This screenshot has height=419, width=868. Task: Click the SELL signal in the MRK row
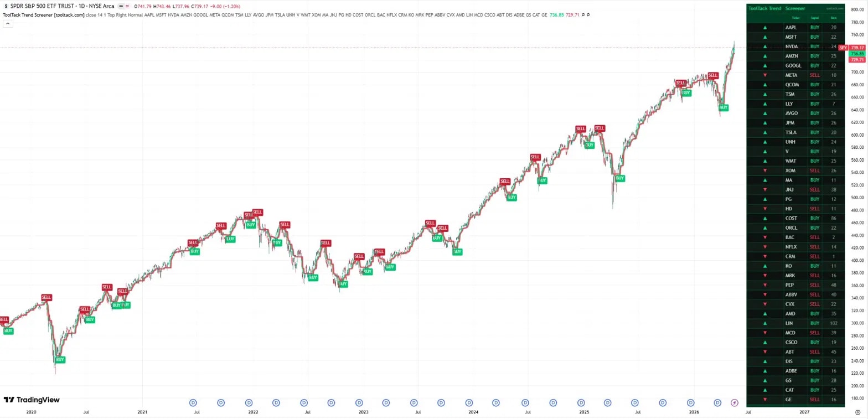pos(814,276)
